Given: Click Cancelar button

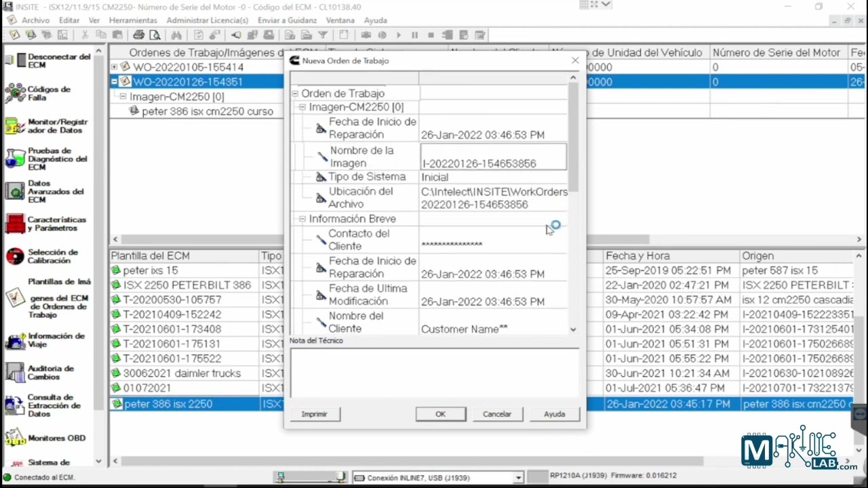Looking at the screenshot, I should tap(497, 414).
